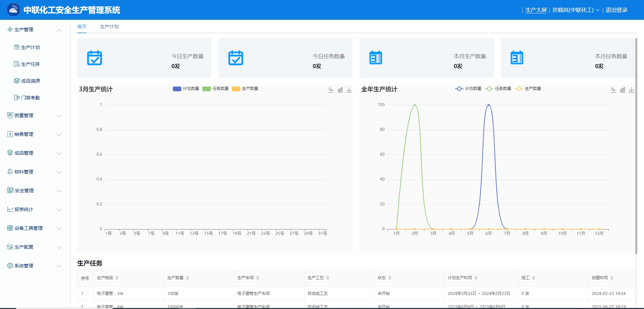Sort table by 生产车间 column
Screen dimensions: 644x309
[x=258, y=278]
